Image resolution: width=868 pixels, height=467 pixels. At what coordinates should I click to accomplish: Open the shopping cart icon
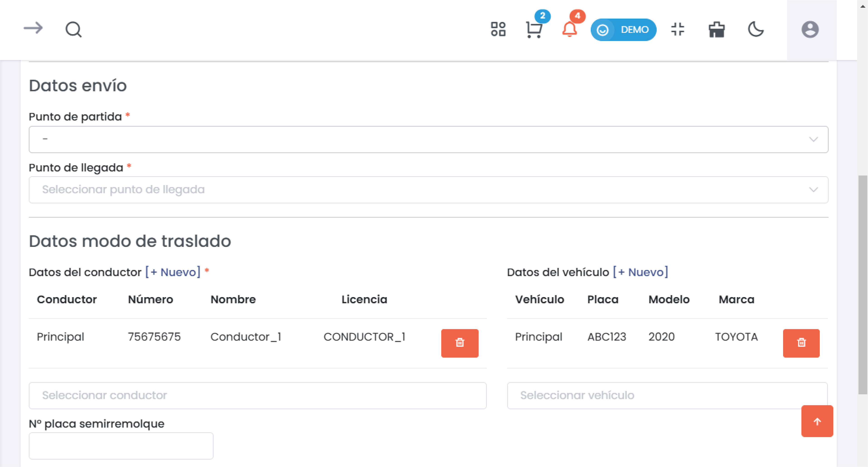[x=534, y=30]
